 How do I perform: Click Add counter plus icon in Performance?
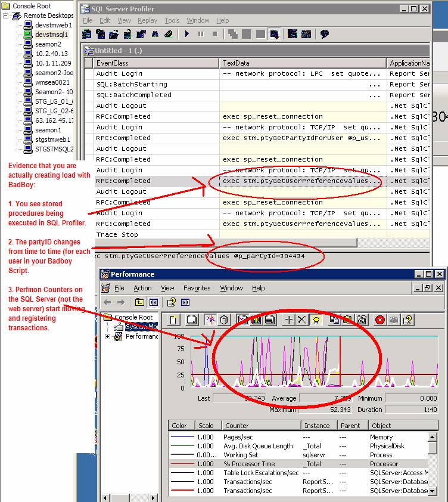pos(289,320)
